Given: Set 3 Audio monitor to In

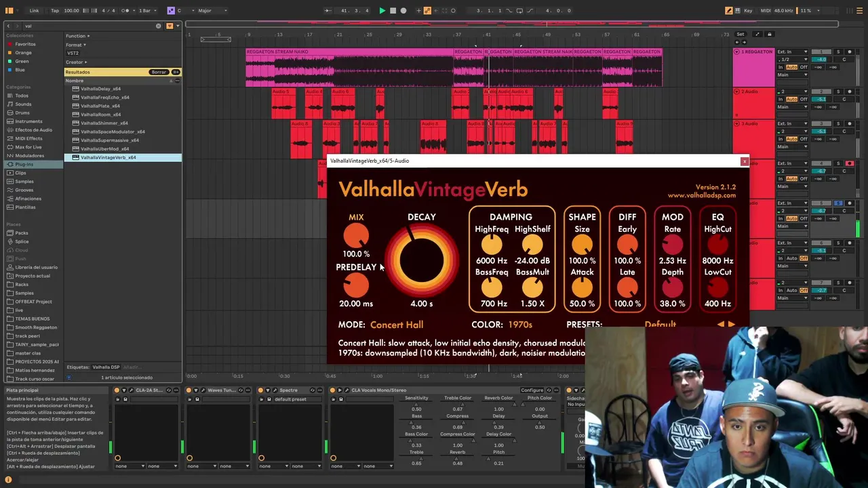Looking at the screenshot, I should click(781, 139).
